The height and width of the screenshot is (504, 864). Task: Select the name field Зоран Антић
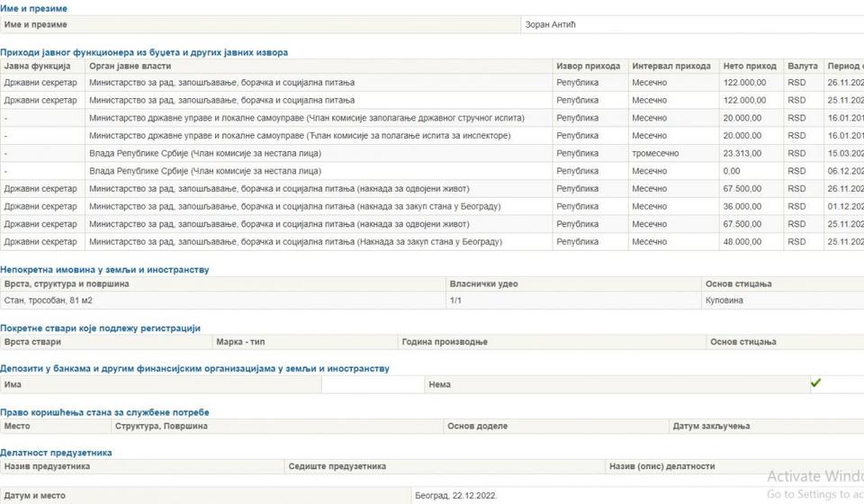pos(549,24)
